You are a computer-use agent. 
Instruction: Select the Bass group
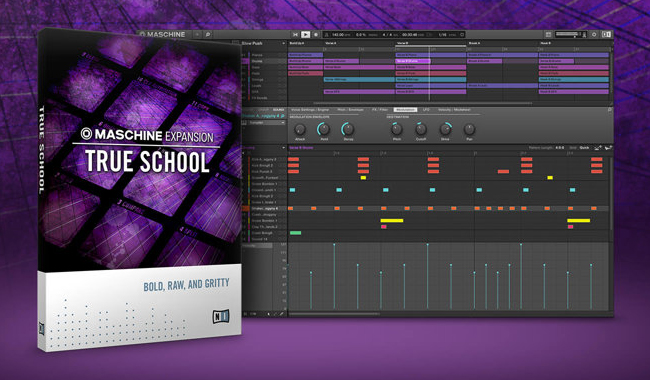[264, 67]
